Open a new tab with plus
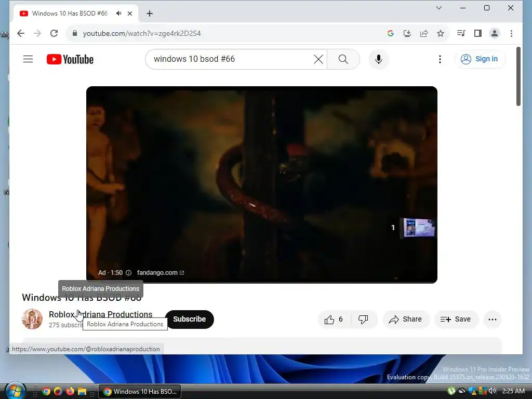 coord(149,14)
